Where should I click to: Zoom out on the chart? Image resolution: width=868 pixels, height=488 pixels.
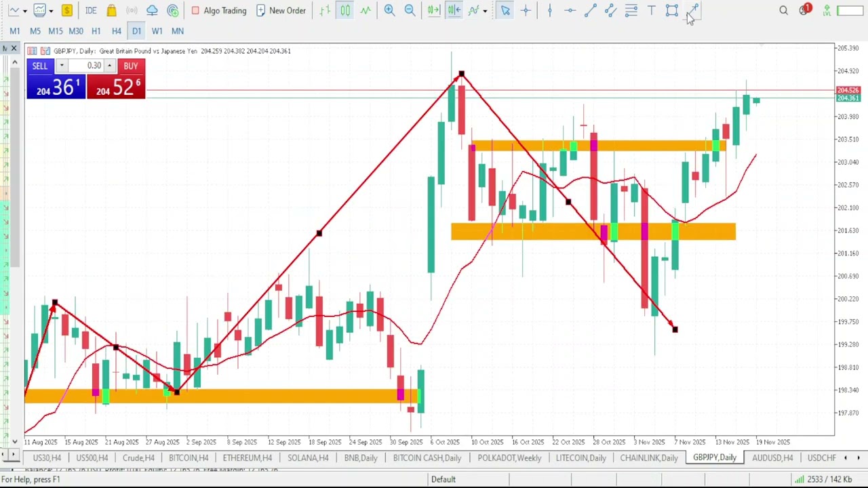(x=410, y=10)
